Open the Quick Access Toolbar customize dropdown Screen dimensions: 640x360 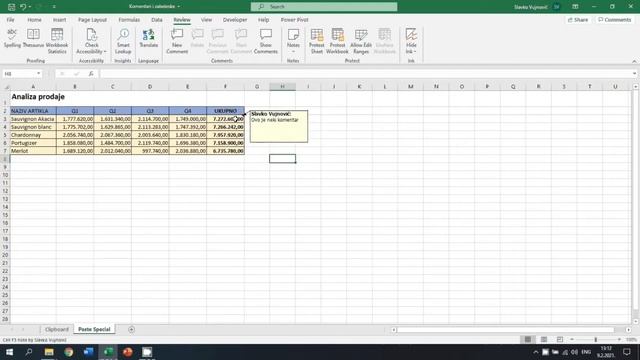tap(54, 7)
